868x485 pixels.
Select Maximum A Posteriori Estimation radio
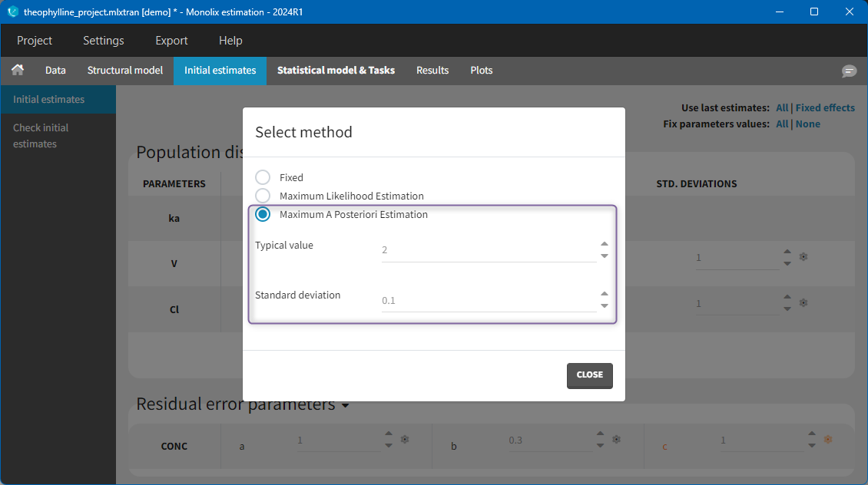[x=263, y=215]
